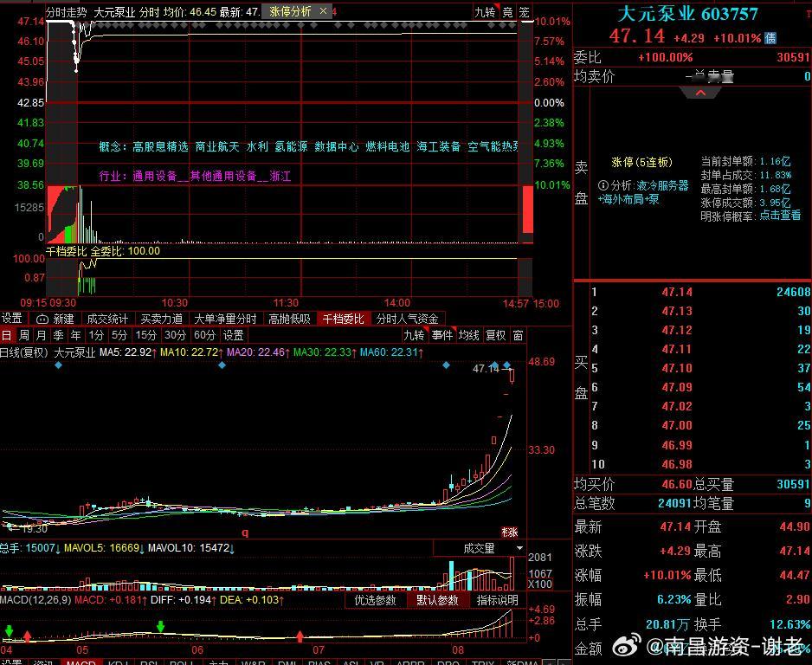812x665 pixels.
Task: Click the X100 volume scale label
Action: click(x=540, y=584)
